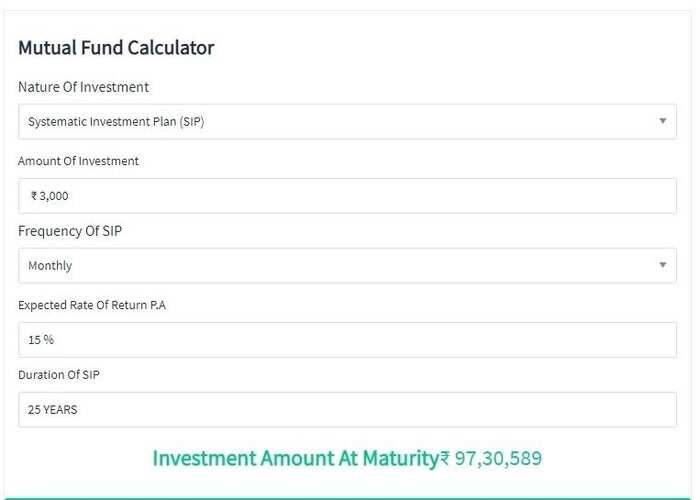The width and height of the screenshot is (700, 500).
Task: Click the rupee symbol before 3,000
Action: [34, 196]
